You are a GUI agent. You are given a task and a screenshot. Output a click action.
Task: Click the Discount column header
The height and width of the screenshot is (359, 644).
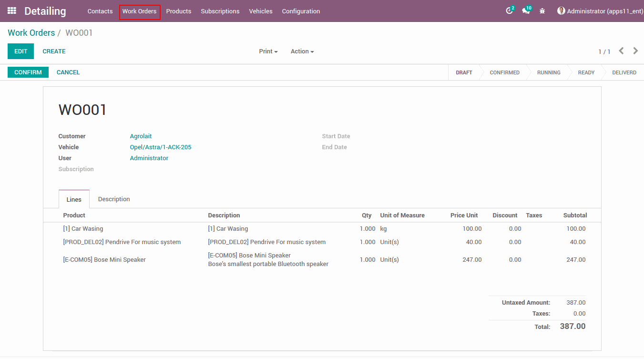pyautogui.click(x=505, y=215)
